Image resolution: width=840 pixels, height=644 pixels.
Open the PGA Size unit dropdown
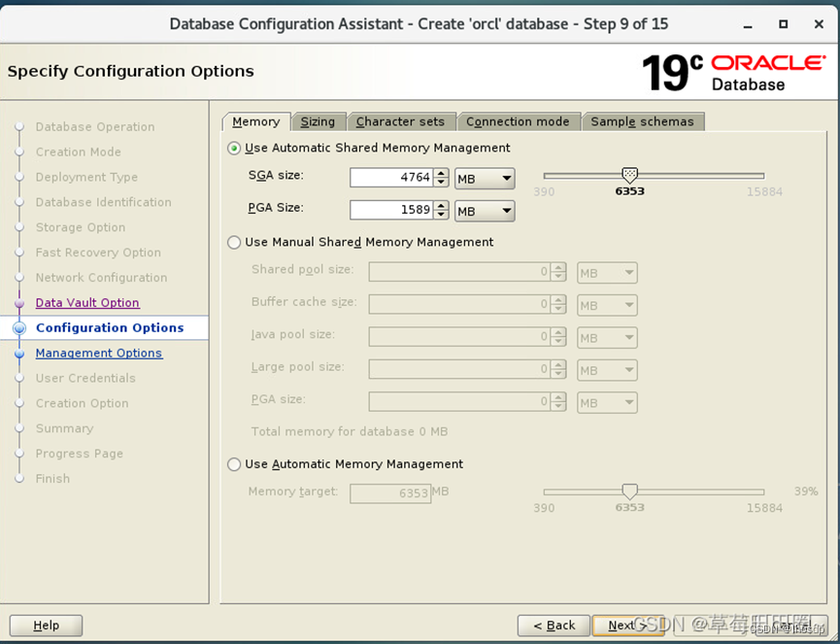485,211
